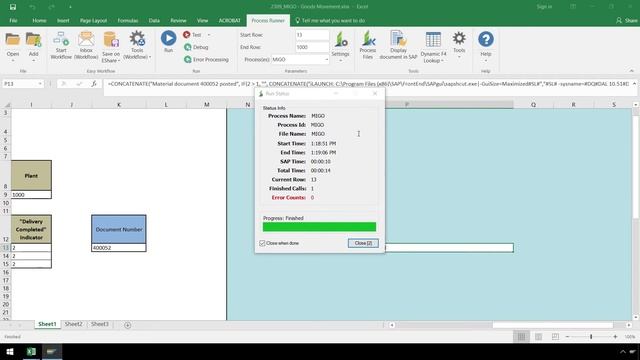Viewport: 640px width, 360px height.
Task: Click zoom in plus icon
Action: pyautogui.click(x=615, y=337)
